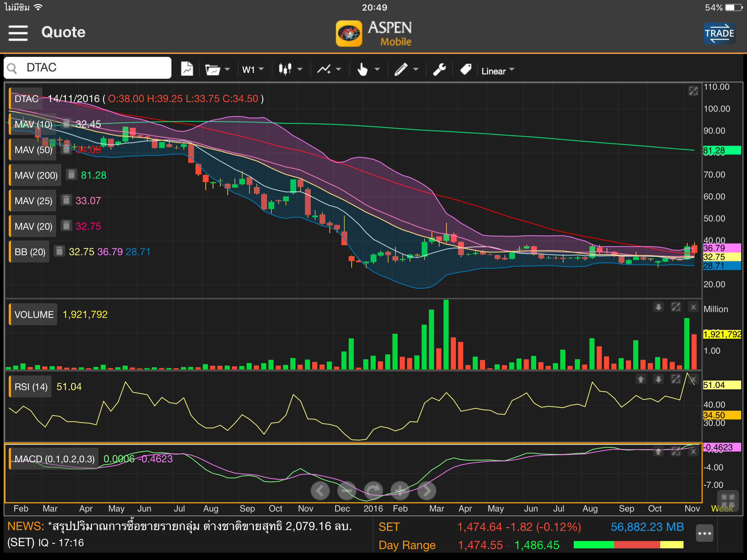Tap the ASPEN Mobile logo
Viewport: 747px width, 560px height.
[x=375, y=33]
